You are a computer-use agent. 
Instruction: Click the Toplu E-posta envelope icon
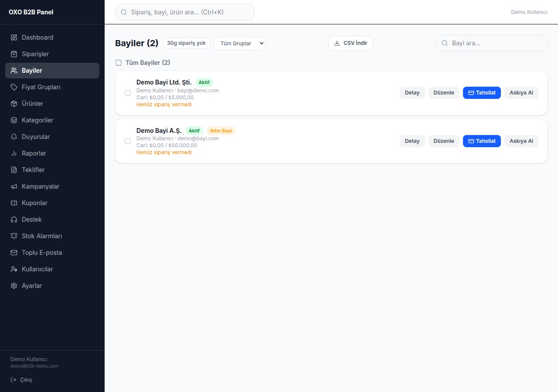click(x=14, y=253)
